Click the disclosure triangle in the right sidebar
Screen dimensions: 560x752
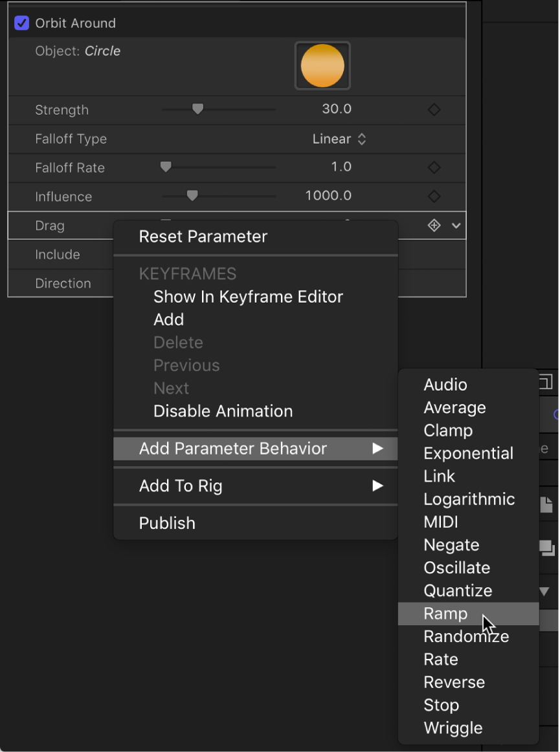pyautogui.click(x=544, y=590)
